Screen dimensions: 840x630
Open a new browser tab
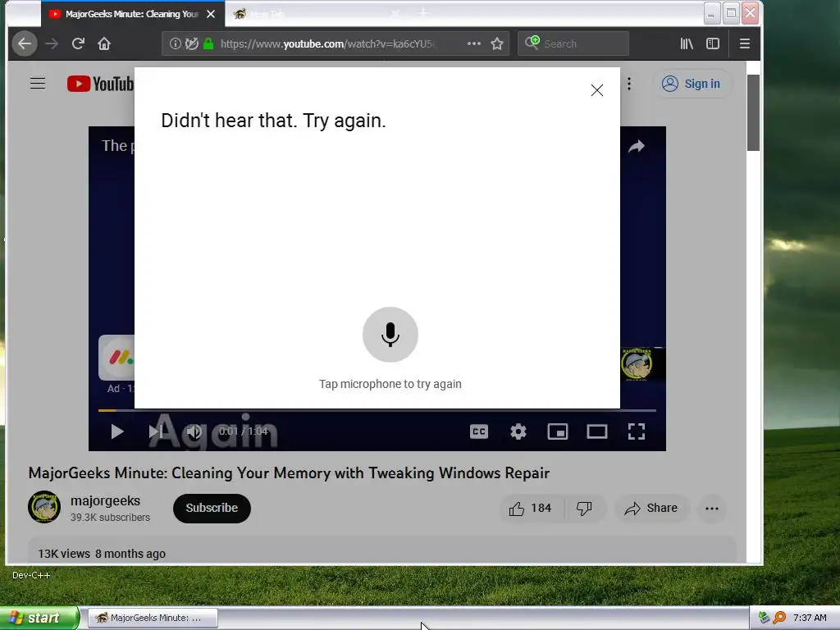click(423, 13)
